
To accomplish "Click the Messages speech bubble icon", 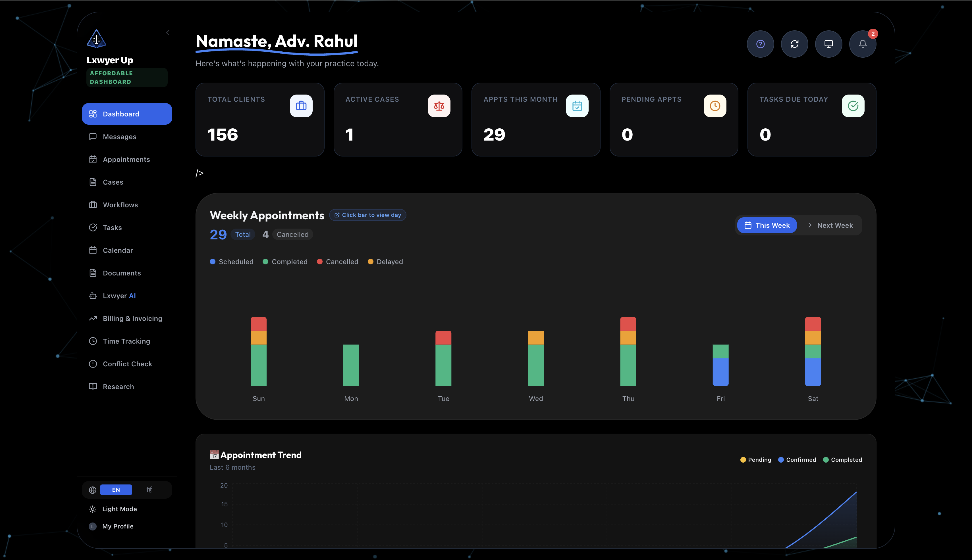I will pos(93,137).
